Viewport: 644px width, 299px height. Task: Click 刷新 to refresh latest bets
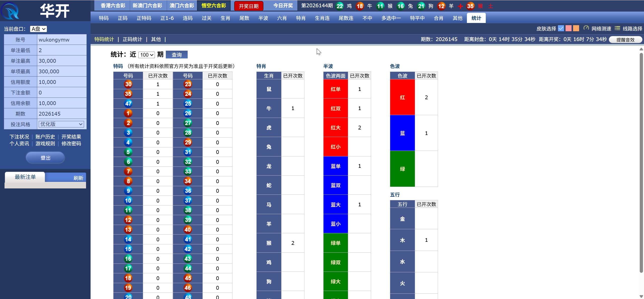[78, 178]
